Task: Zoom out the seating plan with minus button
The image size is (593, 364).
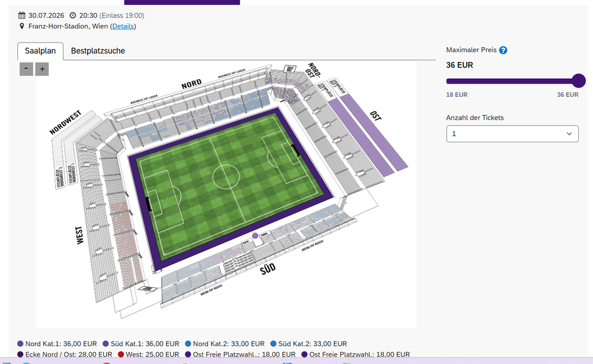Action: click(x=26, y=69)
